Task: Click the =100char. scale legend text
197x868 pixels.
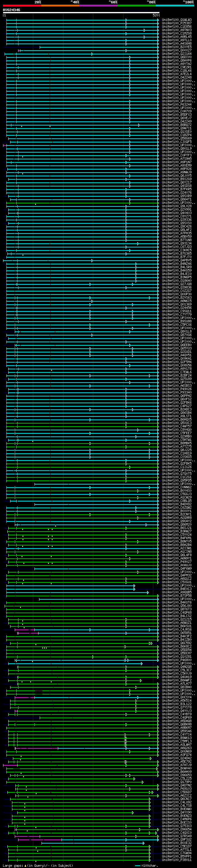Action: click(149, 866)
